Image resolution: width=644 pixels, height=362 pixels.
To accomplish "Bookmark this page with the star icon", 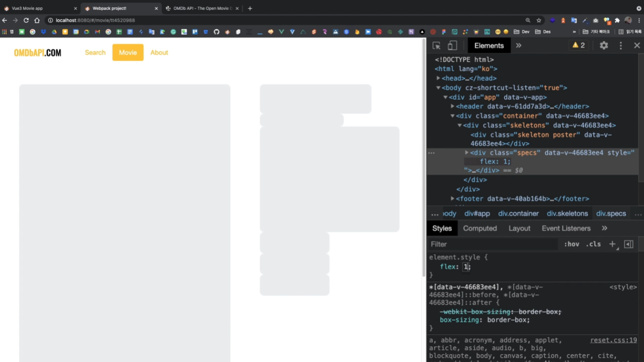I will pos(539,20).
